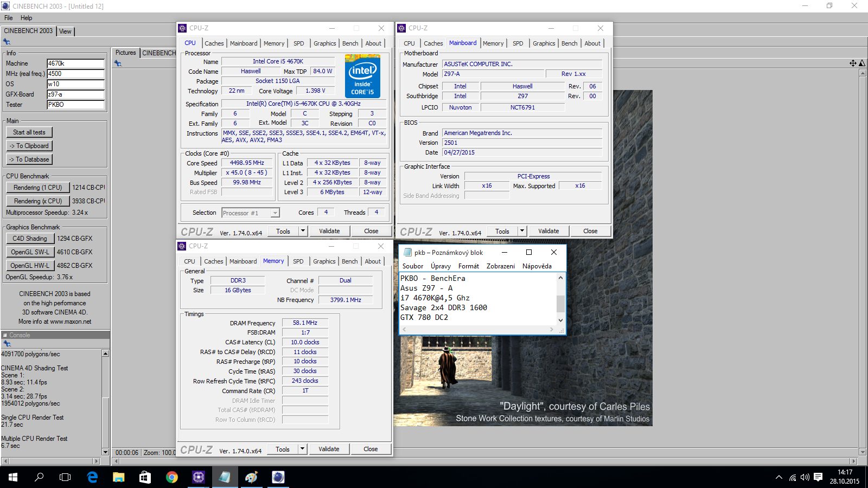
Task: Show hidden tray icons chevron
Action: [x=779, y=477]
